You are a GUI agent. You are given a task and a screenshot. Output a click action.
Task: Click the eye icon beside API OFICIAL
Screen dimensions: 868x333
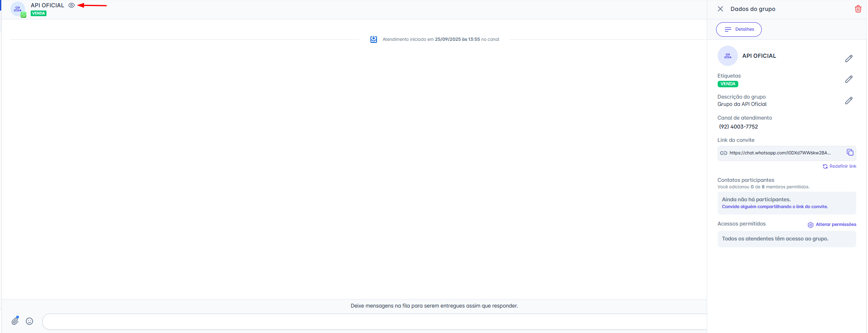coord(72,5)
